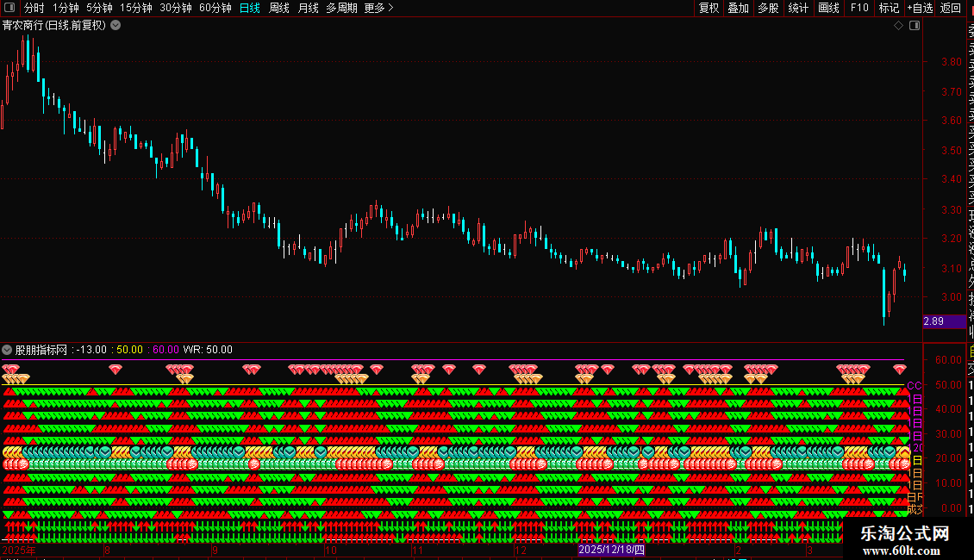Click the 叠加 overlay button
This screenshot has width=974, height=560.
pos(739,8)
